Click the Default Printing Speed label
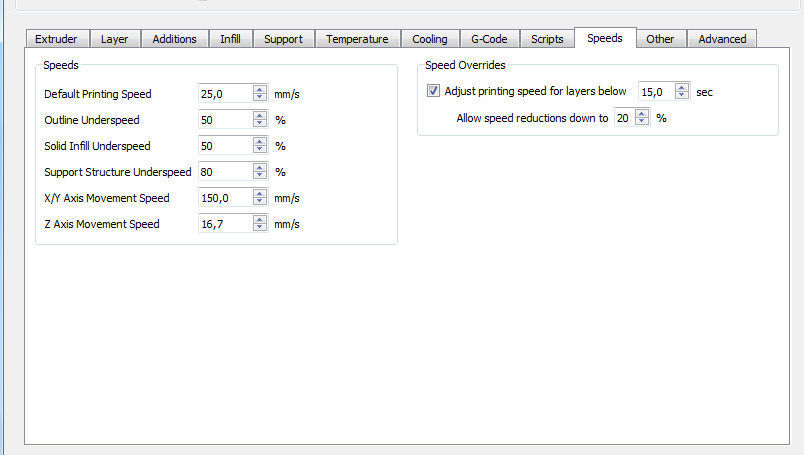This screenshot has height=455, width=804. click(x=98, y=94)
